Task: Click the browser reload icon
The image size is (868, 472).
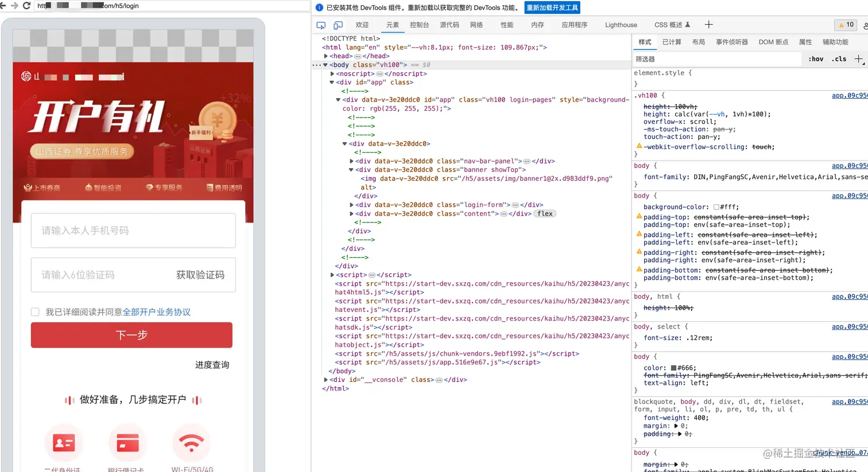Action: (x=26, y=6)
